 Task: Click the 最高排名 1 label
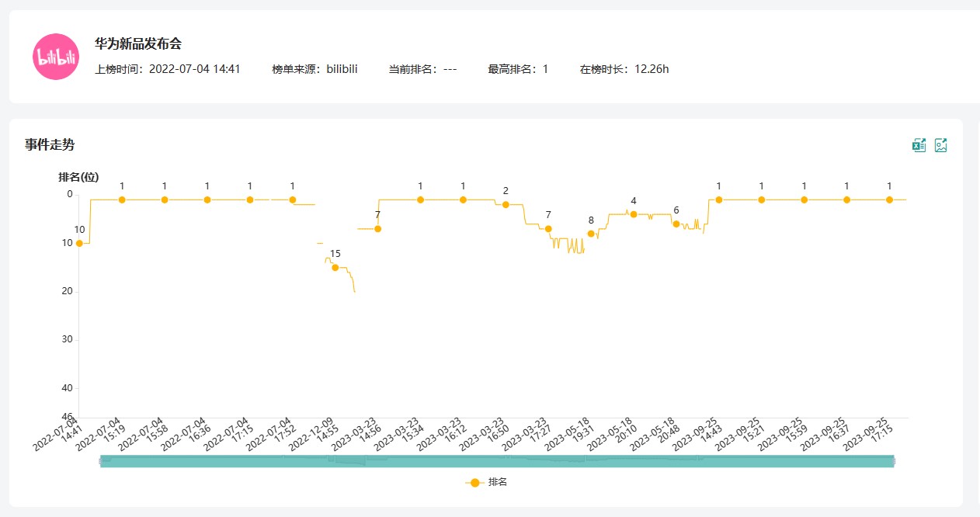517,69
